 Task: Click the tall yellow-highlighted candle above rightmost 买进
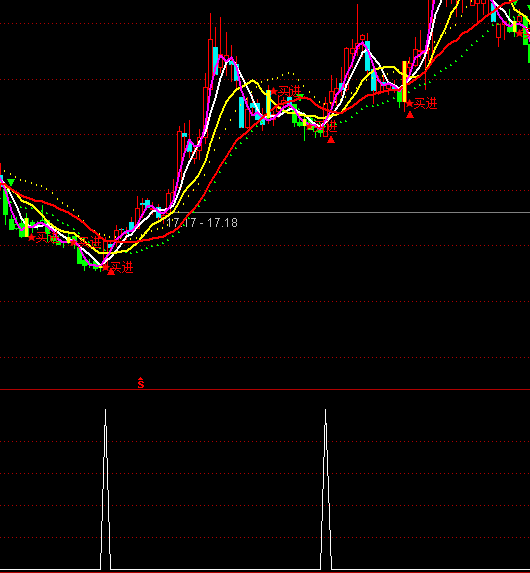[405, 81]
